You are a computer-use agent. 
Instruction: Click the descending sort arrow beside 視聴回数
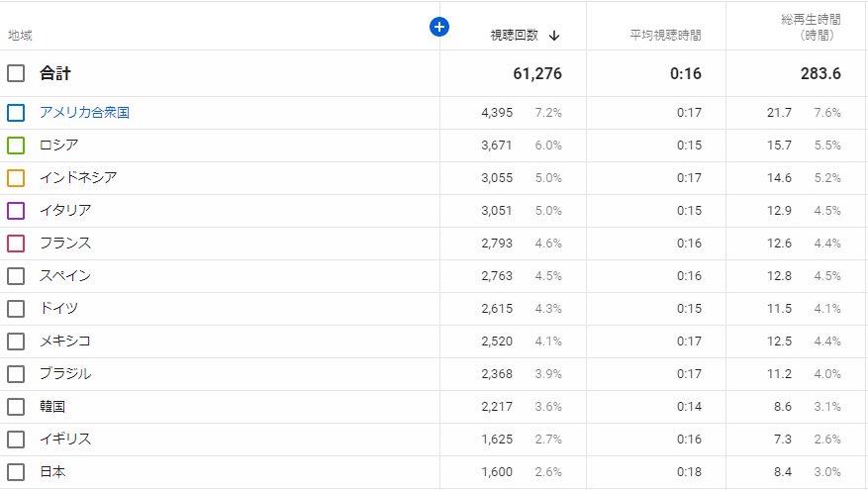(x=554, y=35)
